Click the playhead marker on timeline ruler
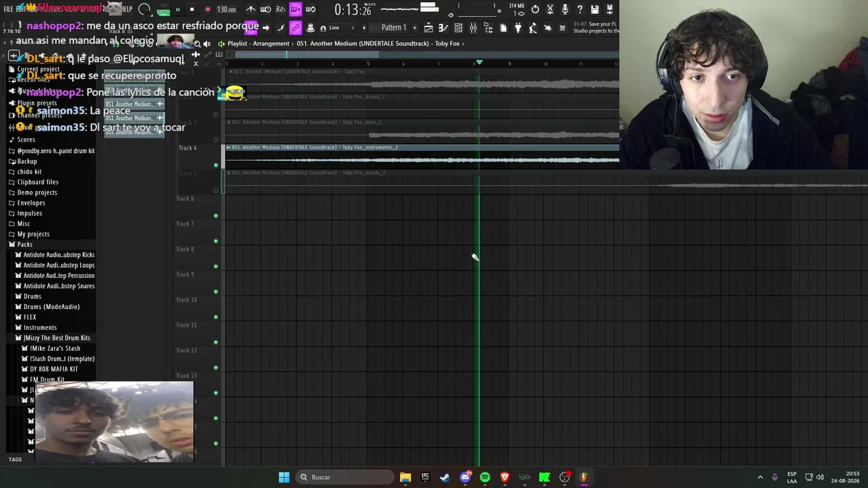 479,62
